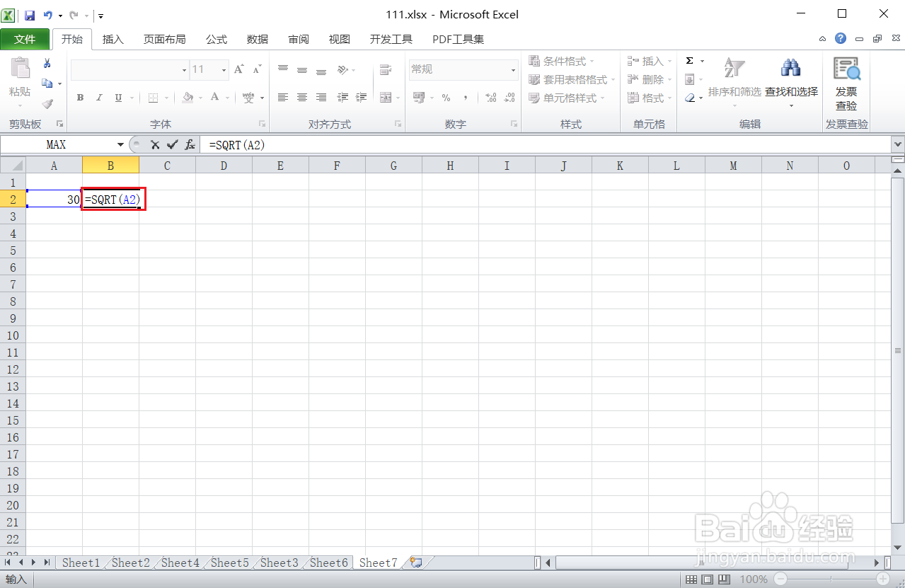905x588 pixels.
Task: Click the Format (格式) cells button
Action: pyautogui.click(x=650, y=98)
